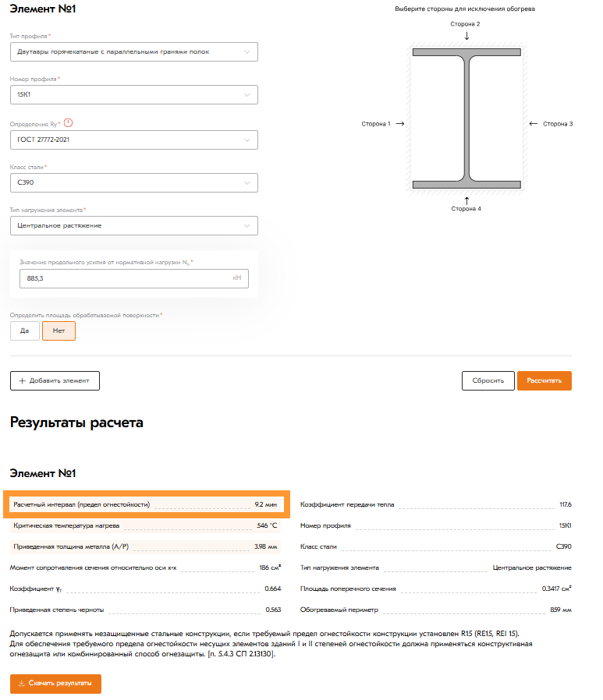This screenshot has height=700, width=603.
Task: Choose Нет for surface area calculation
Action: [x=59, y=331]
